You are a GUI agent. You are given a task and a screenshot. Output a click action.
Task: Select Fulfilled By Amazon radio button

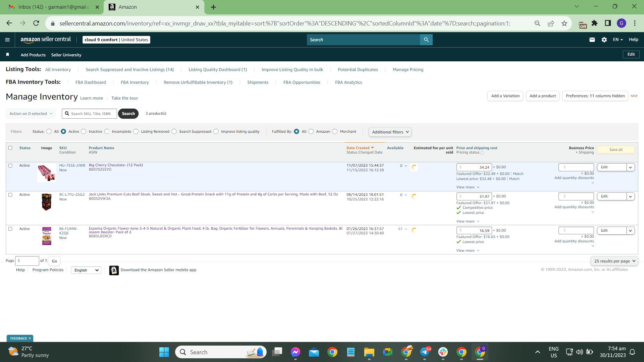(311, 131)
